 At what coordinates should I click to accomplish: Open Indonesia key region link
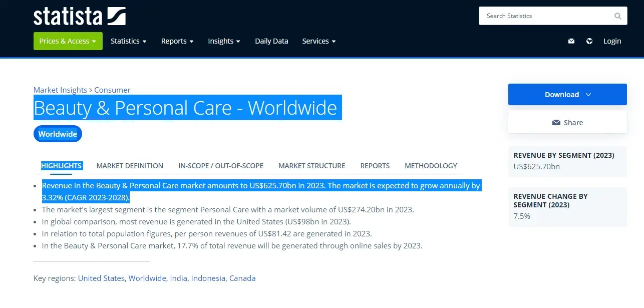(x=208, y=278)
